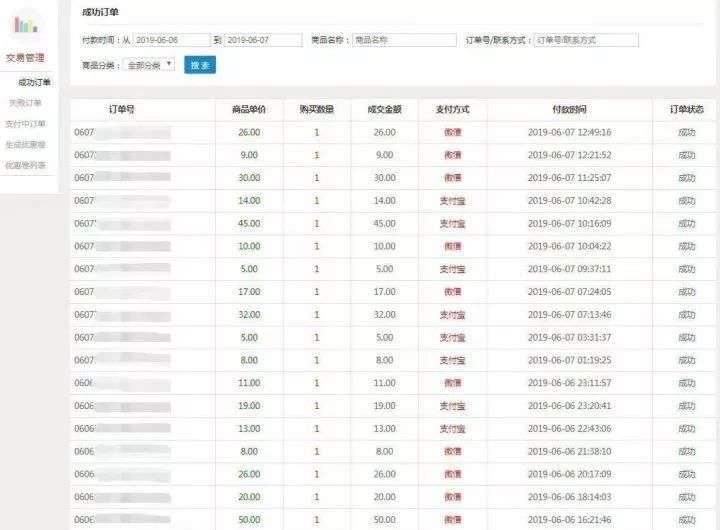Select payment time 2019-06-07 12:49:16
This screenshot has height=530, width=720.
coord(569,132)
